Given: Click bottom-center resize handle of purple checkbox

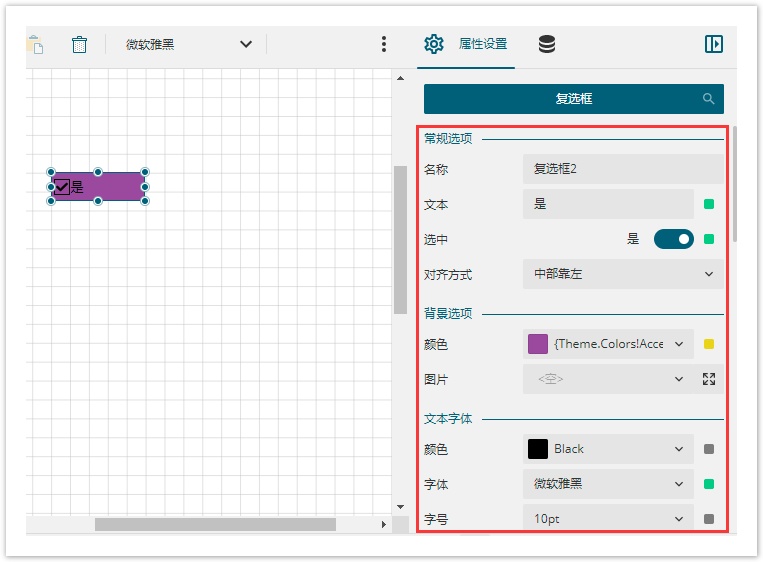Looking at the screenshot, I should [98, 201].
